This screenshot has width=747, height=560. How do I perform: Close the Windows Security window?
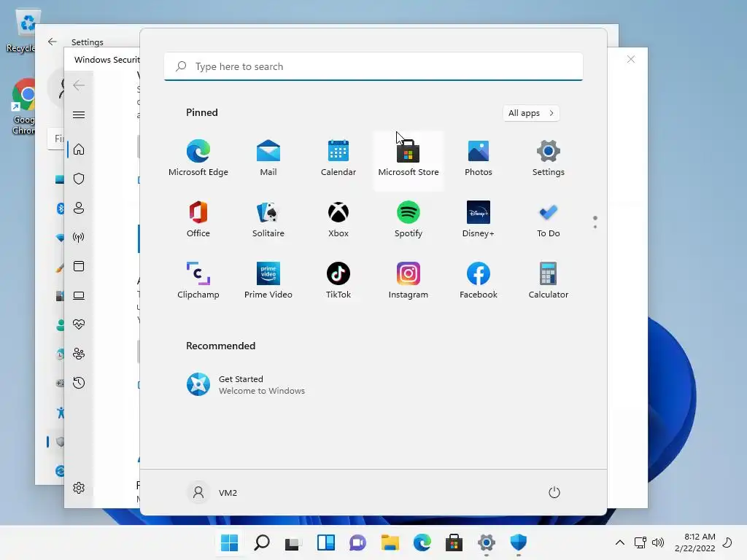631,59
